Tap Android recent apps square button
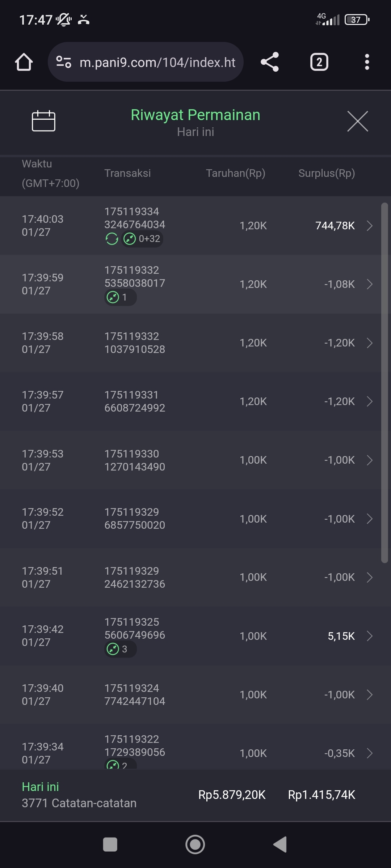This screenshot has width=391, height=868. coord(110,844)
